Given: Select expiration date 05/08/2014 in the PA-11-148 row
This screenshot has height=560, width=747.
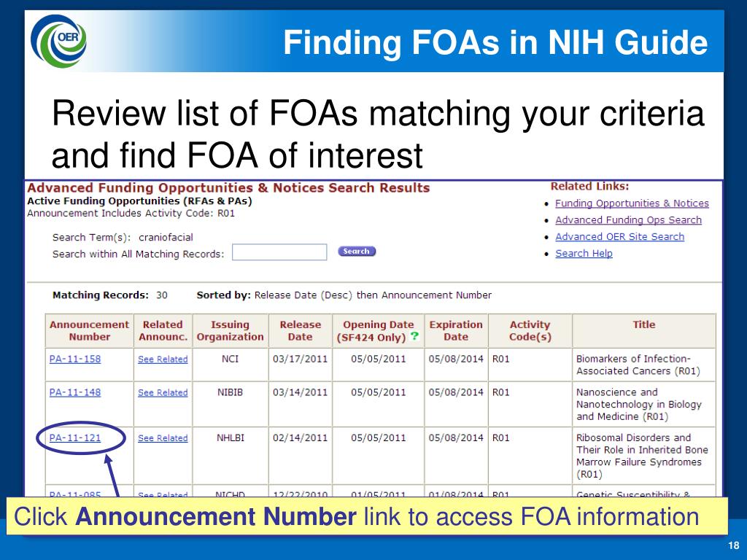Looking at the screenshot, I should [x=456, y=392].
